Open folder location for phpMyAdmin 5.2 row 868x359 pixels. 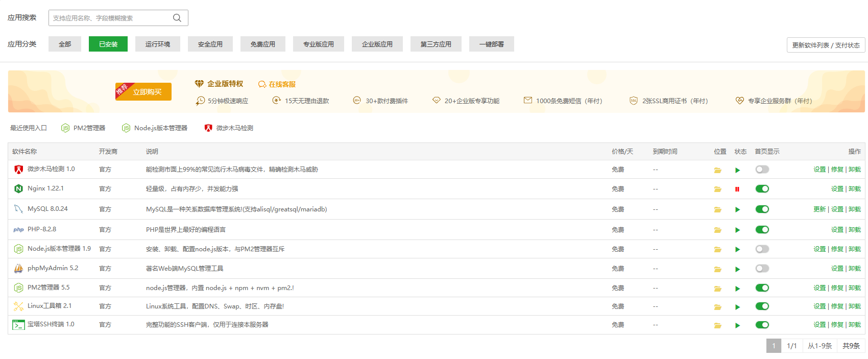coord(717,269)
